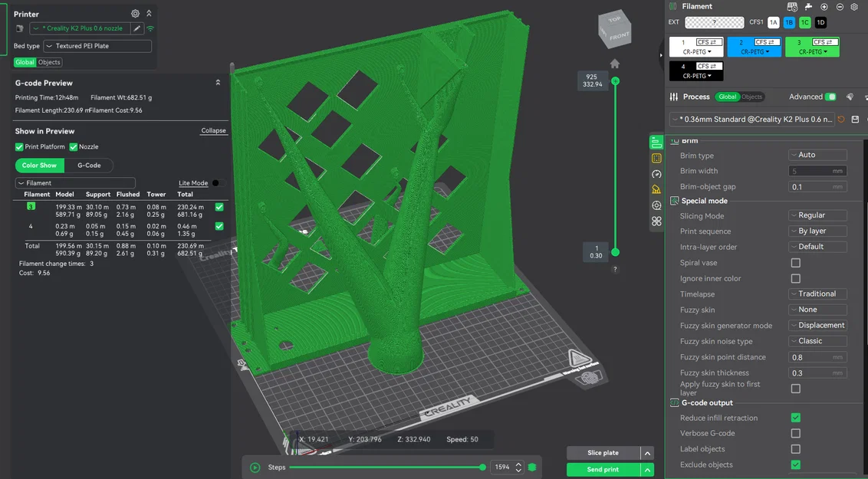
Task: Play the G-code steps animation
Action: point(255,468)
